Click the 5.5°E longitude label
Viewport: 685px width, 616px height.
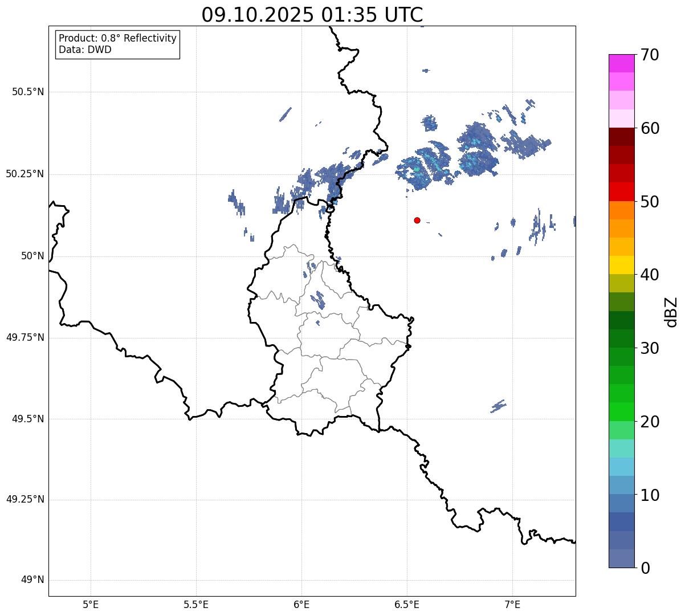click(196, 604)
